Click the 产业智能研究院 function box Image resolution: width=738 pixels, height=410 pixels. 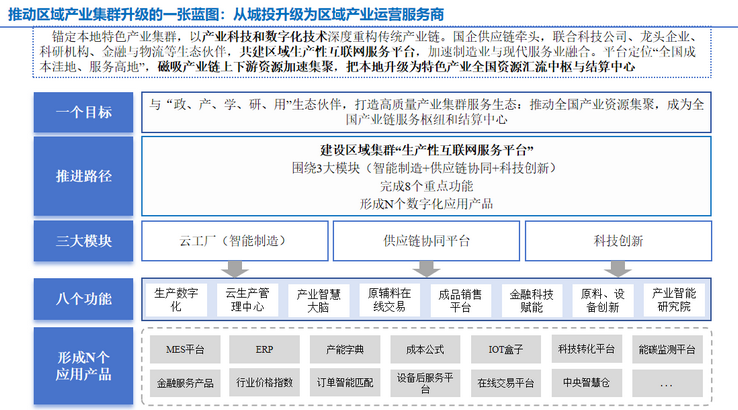(x=672, y=300)
